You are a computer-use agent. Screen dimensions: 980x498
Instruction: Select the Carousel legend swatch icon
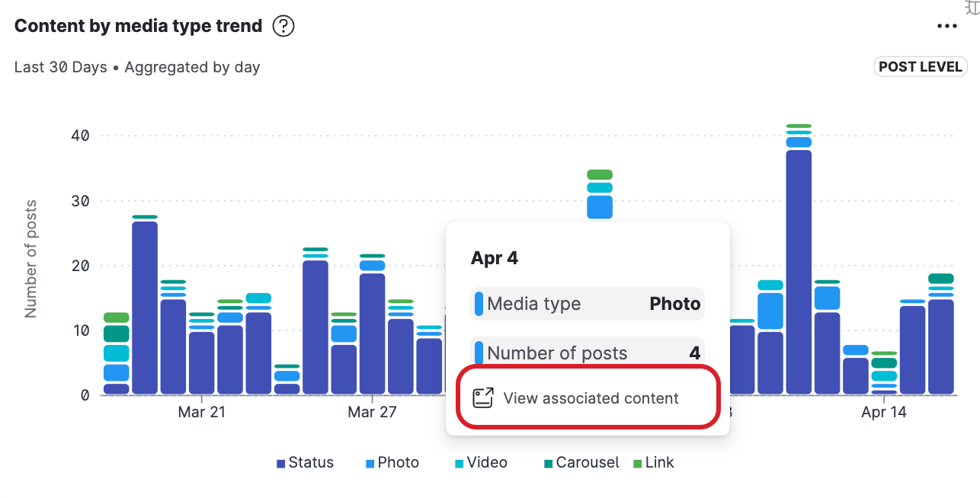[548, 462]
